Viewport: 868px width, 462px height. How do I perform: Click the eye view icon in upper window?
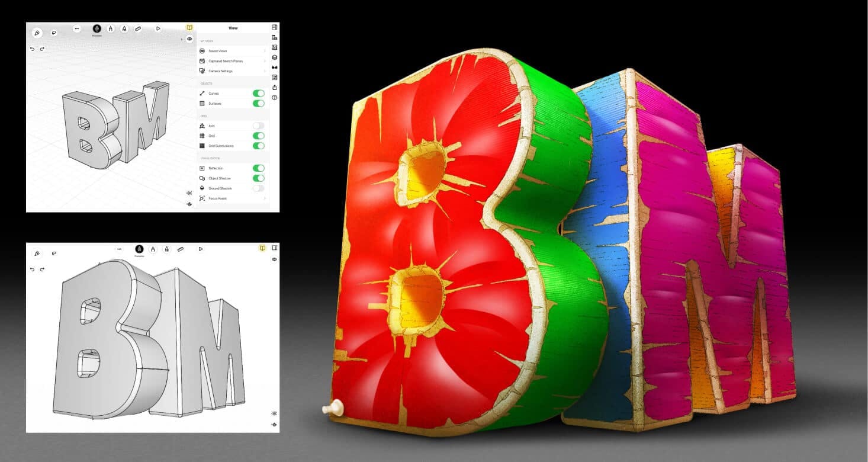pyautogui.click(x=189, y=38)
